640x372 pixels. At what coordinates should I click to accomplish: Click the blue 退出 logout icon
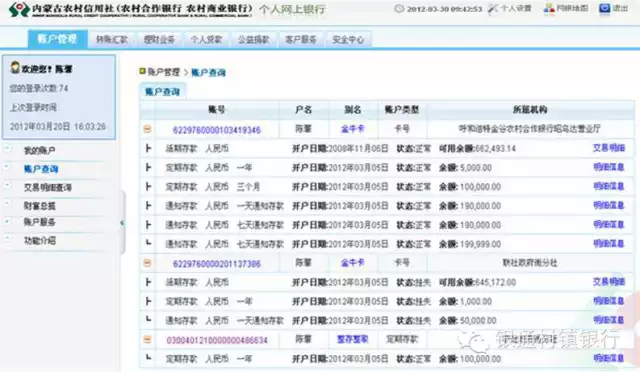point(604,8)
